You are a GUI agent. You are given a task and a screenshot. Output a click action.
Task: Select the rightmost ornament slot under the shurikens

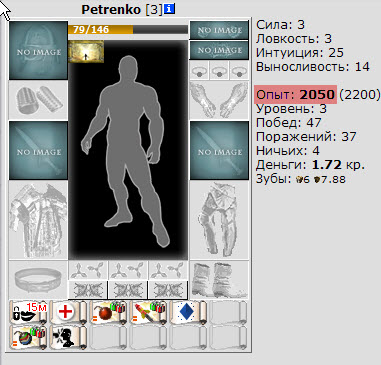click(x=168, y=290)
